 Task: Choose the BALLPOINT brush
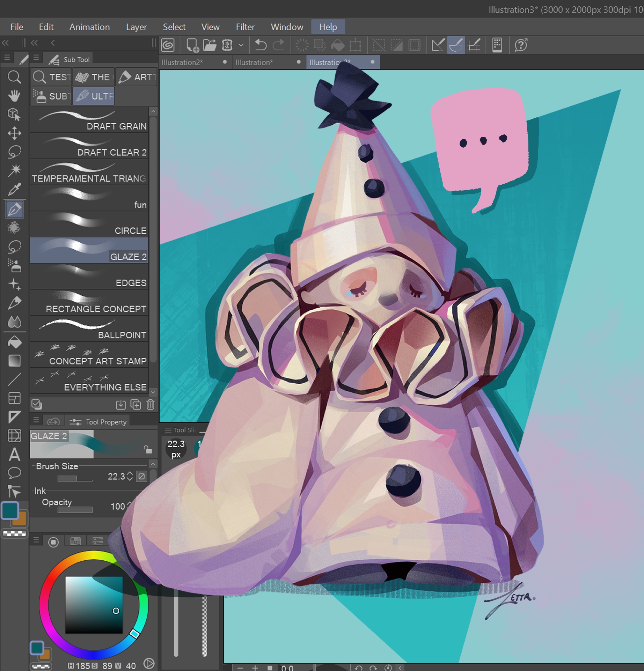point(89,329)
